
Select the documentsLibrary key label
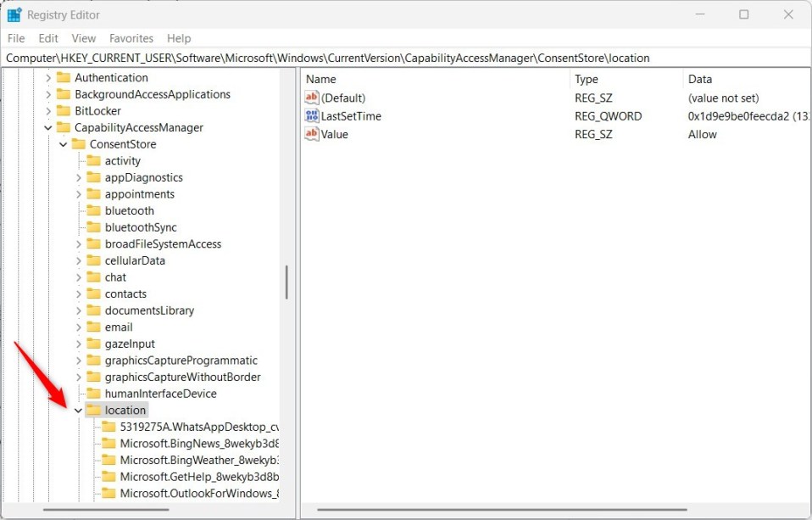pyautogui.click(x=150, y=310)
